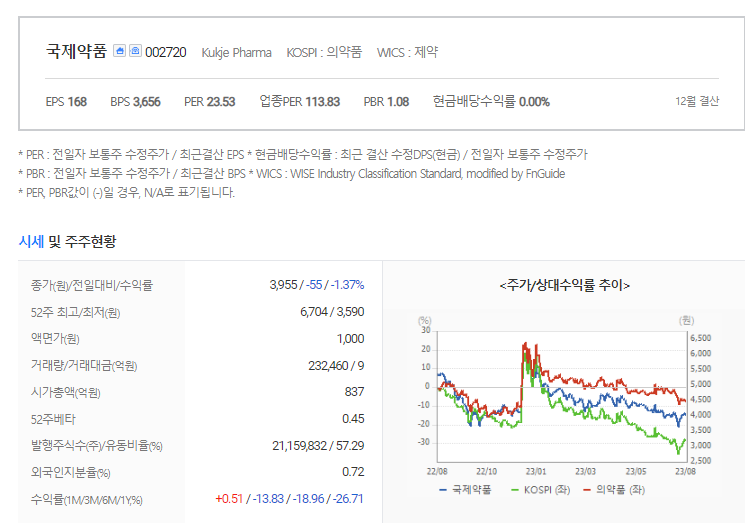Click the EPS 168 value
This screenshot has height=523, width=745.
pos(66,102)
